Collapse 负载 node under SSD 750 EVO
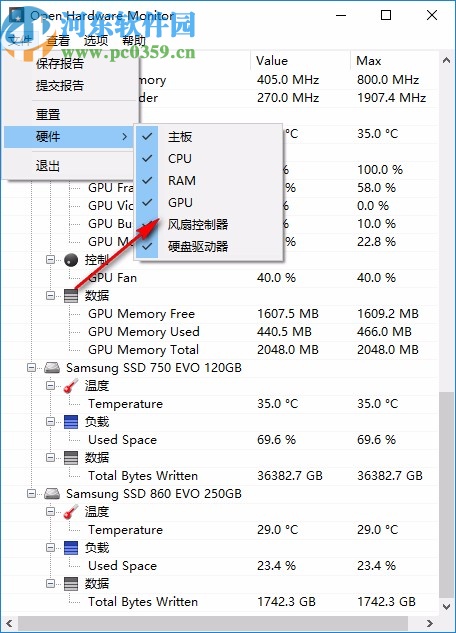 click(x=50, y=421)
